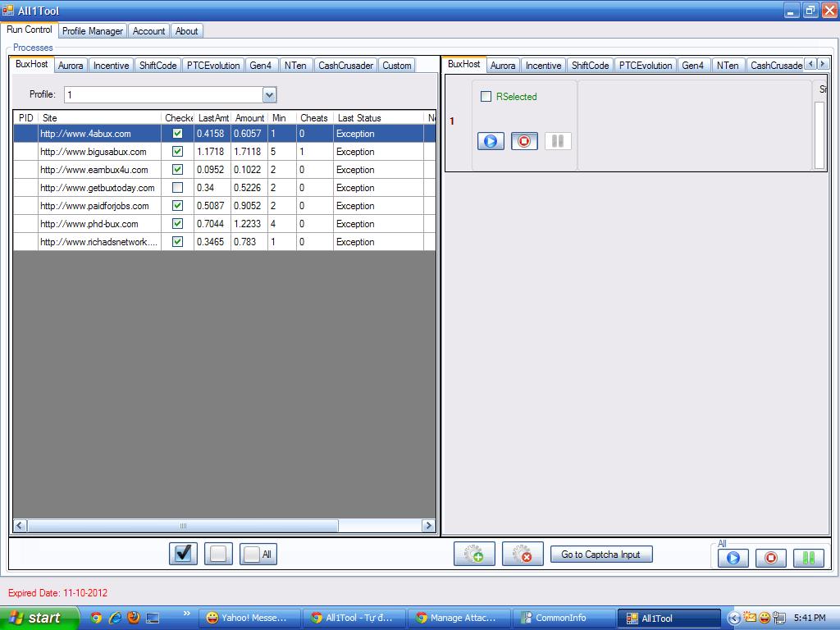Launch Firefox from quick launch
This screenshot has height=630, width=840.
point(134,618)
